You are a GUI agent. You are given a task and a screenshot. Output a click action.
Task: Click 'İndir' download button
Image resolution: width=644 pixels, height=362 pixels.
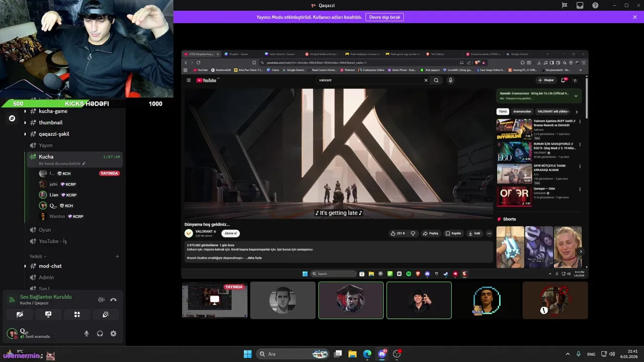pos(474,233)
